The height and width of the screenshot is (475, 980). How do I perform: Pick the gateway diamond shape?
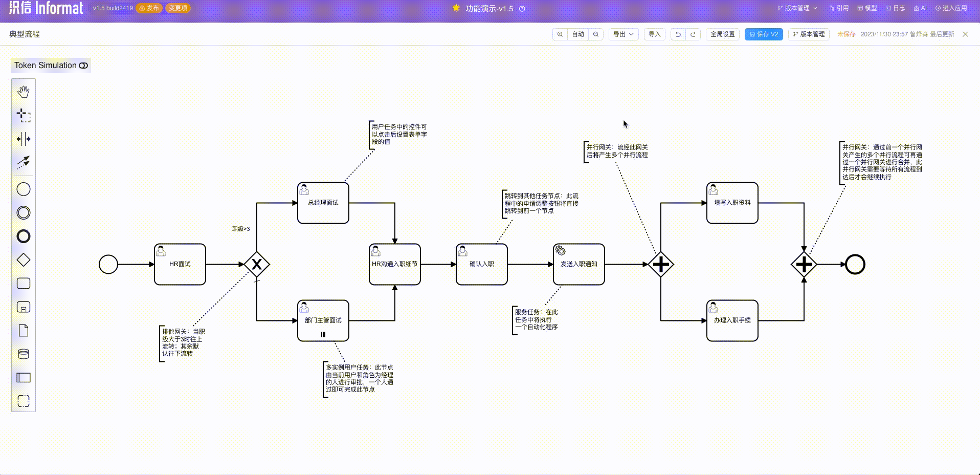[24, 260]
